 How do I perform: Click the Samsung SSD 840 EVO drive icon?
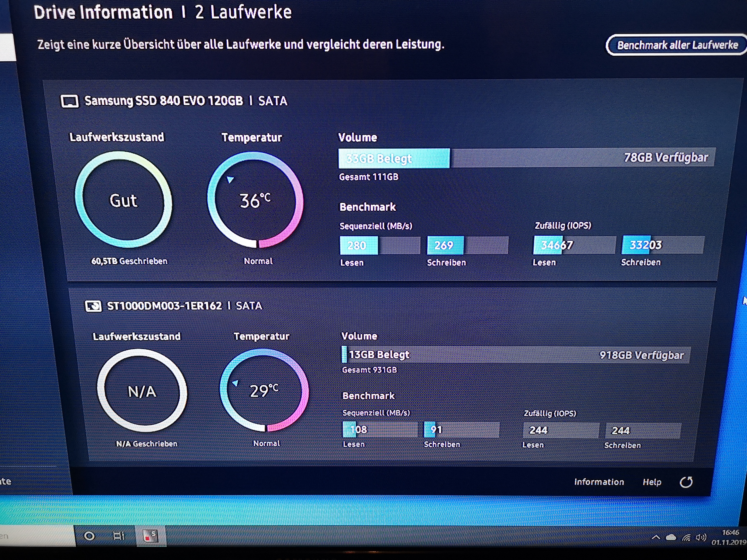coord(70,101)
